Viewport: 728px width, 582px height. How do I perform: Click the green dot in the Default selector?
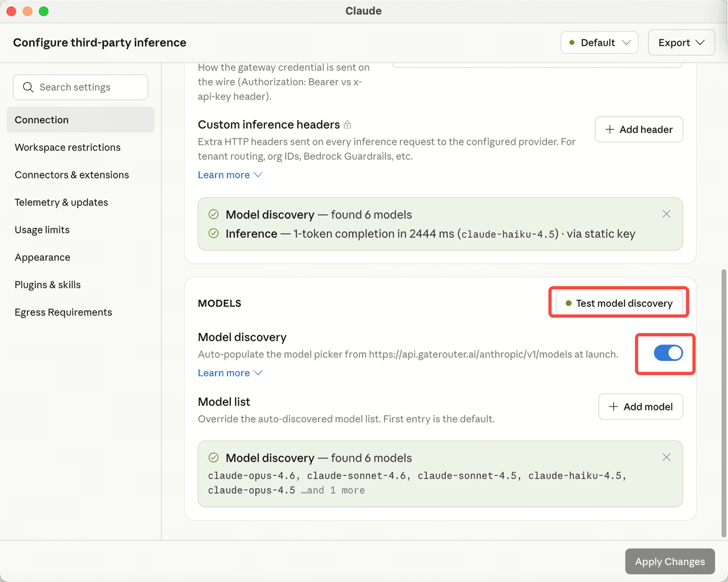[x=572, y=43]
